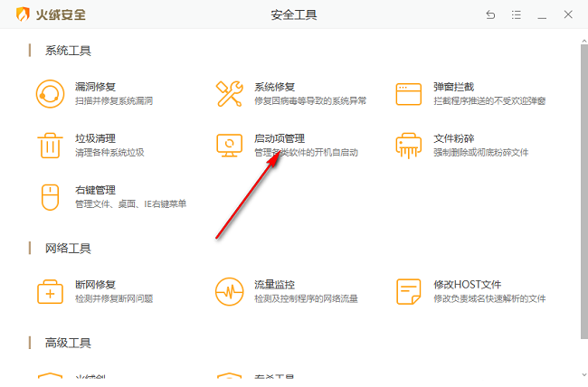This screenshot has width=588, height=387.
Task: Go back using the title bar return arrow
Action: [x=490, y=14]
